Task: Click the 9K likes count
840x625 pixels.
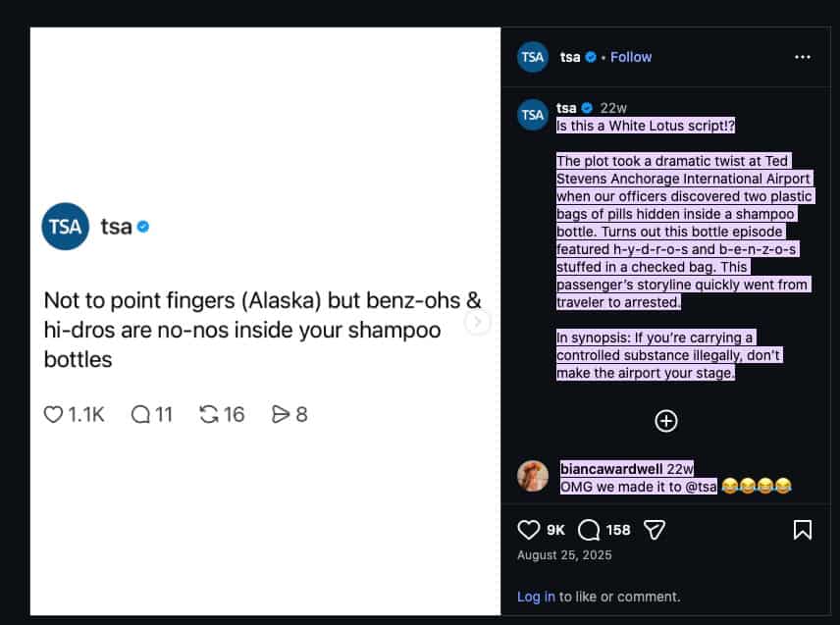Action: tap(555, 530)
